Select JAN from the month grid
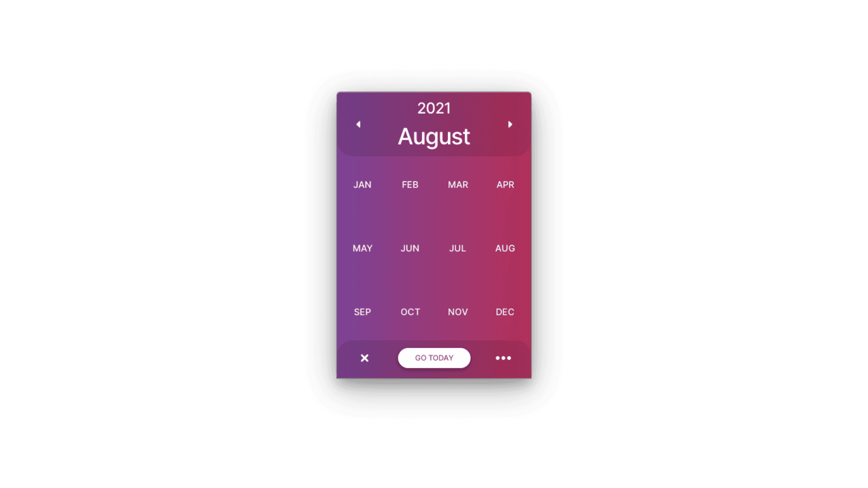Image resolution: width=868 pixels, height=488 pixels. [x=363, y=184]
